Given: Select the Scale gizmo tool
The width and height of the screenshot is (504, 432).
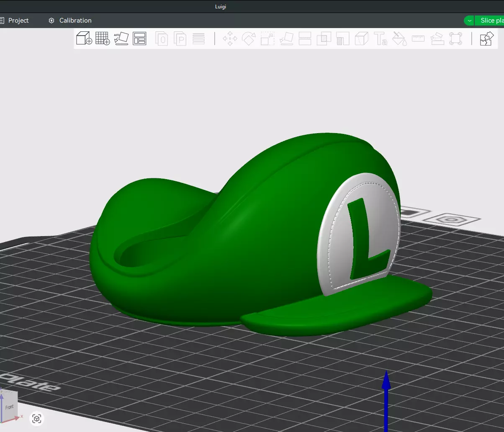Looking at the screenshot, I should click(x=267, y=39).
